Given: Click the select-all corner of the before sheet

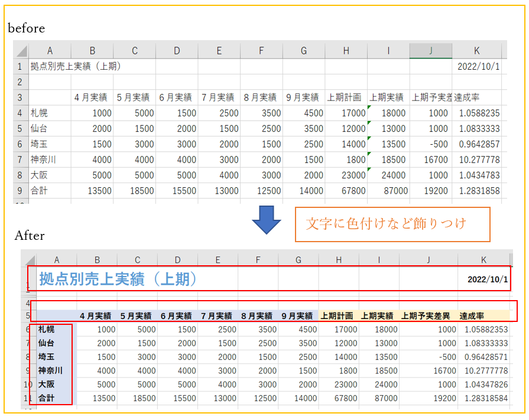Looking at the screenshot, I should (21, 50).
